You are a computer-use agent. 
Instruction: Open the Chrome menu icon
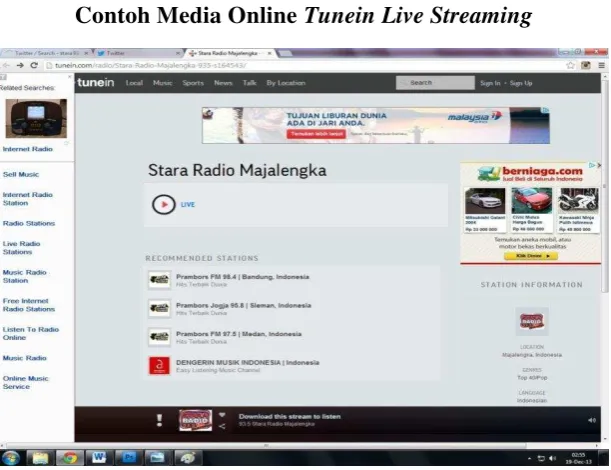click(602, 65)
